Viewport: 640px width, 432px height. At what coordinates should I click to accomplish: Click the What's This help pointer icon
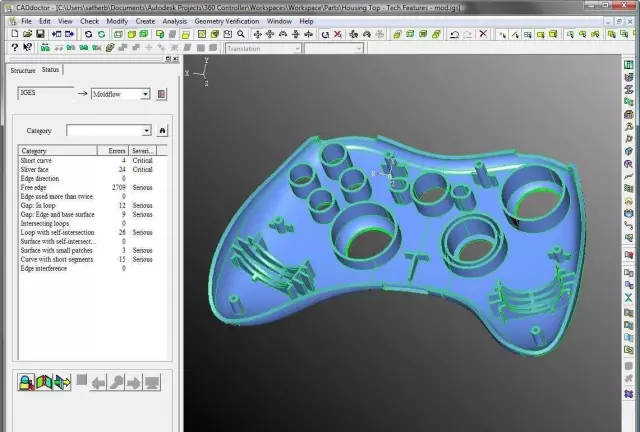coord(27,48)
